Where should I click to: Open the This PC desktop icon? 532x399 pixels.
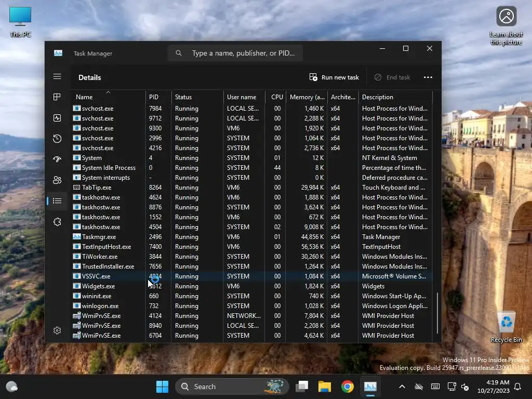coord(20,22)
